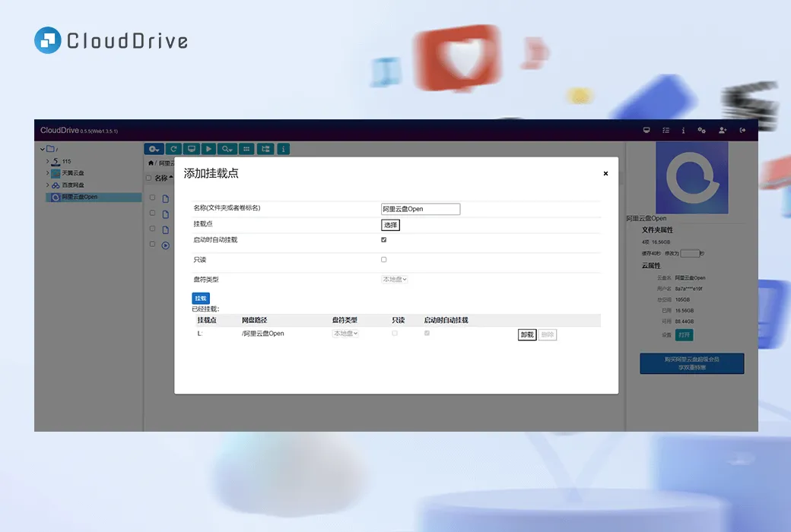
Task: Expand the 115 tree item
Action: click(x=46, y=161)
